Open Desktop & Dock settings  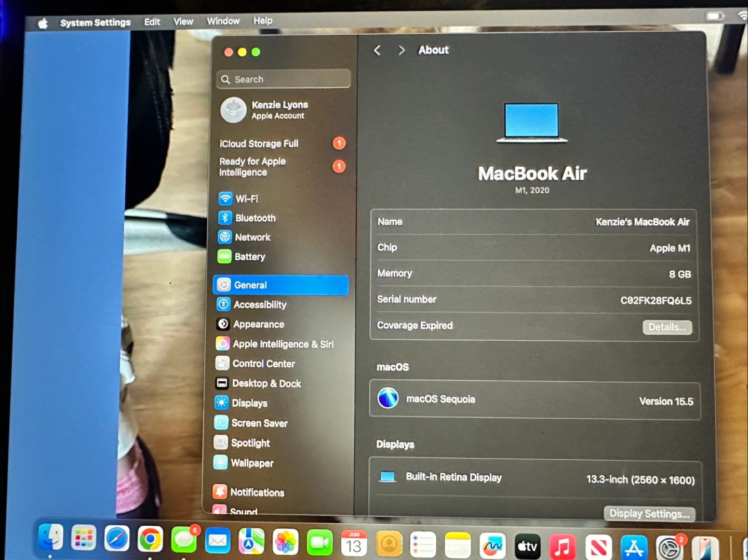(x=259, y=383)
